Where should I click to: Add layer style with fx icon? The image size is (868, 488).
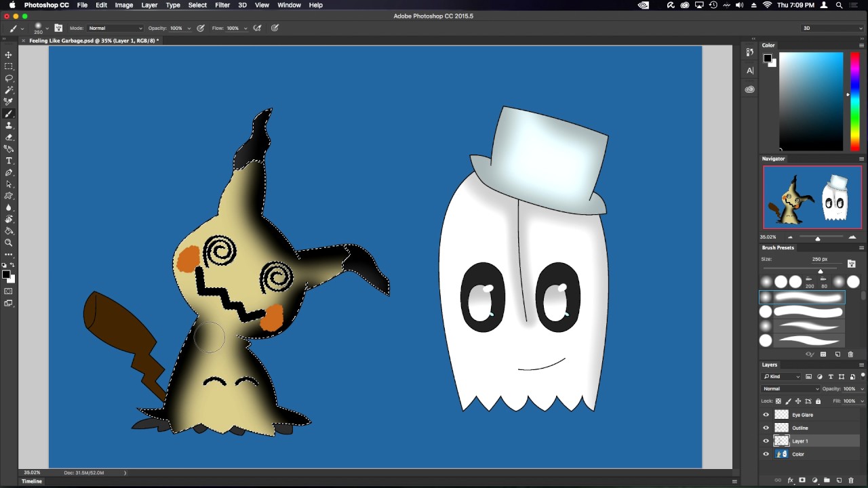click(791, 480)
